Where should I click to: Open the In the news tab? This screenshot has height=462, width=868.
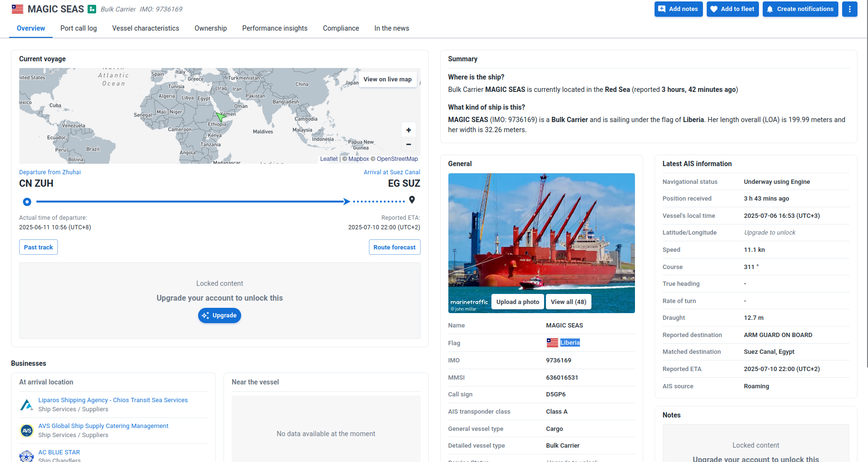[x=391, y=28]
